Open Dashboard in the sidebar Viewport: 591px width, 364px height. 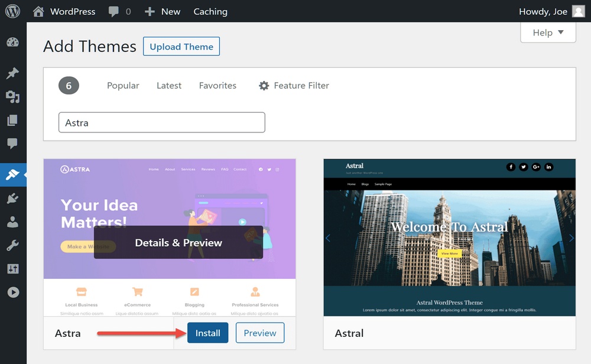pyautogui.click(x=13, y=42)
